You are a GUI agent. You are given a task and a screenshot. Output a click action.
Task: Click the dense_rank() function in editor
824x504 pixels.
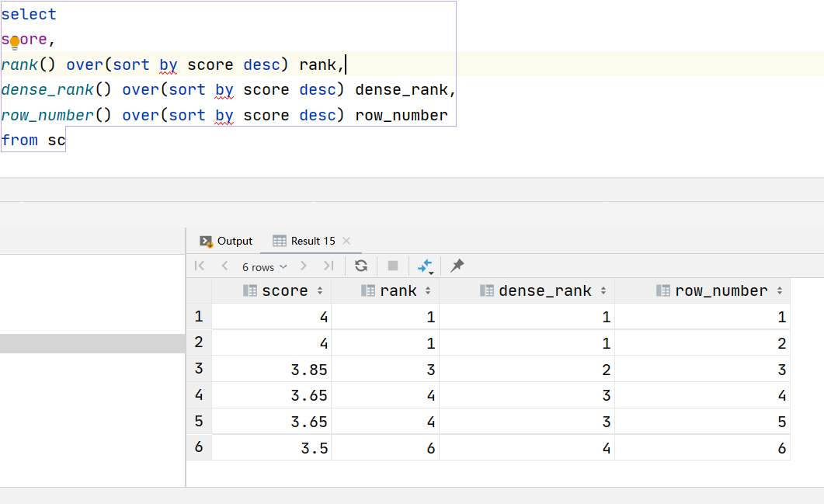[56, 90]
